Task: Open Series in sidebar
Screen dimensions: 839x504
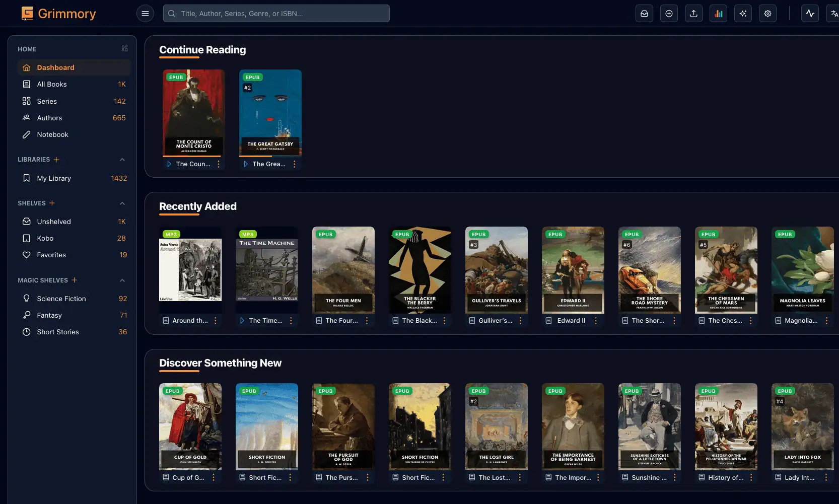Action: (x=74, y=101)
